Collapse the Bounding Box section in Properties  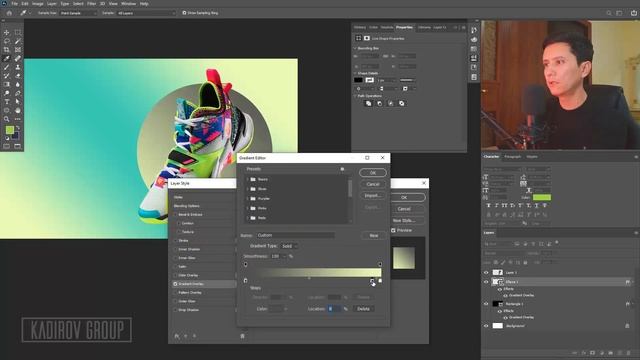click(355, 48)
